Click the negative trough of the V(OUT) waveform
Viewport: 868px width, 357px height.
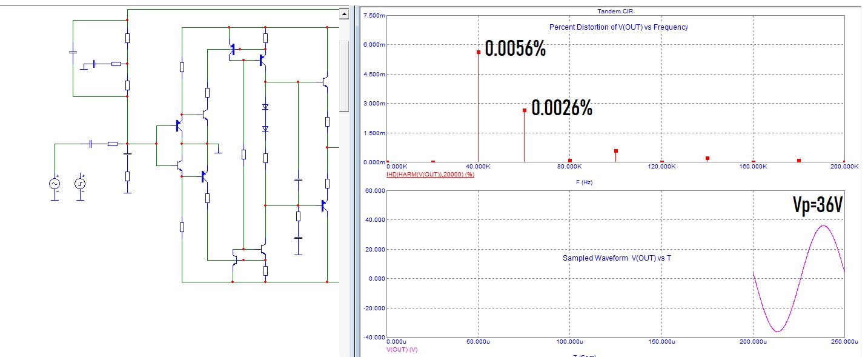pyautogui.click(x=777, y=331)
